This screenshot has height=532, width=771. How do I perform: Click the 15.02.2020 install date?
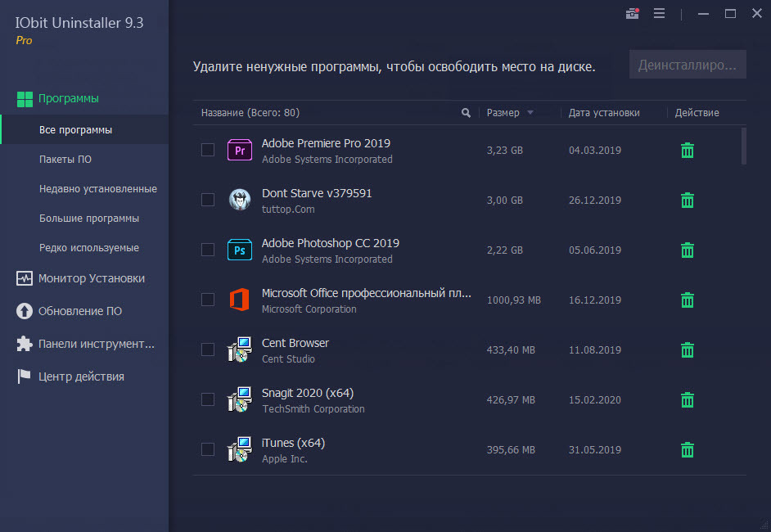pyautogui.click(x=594, y=399)
